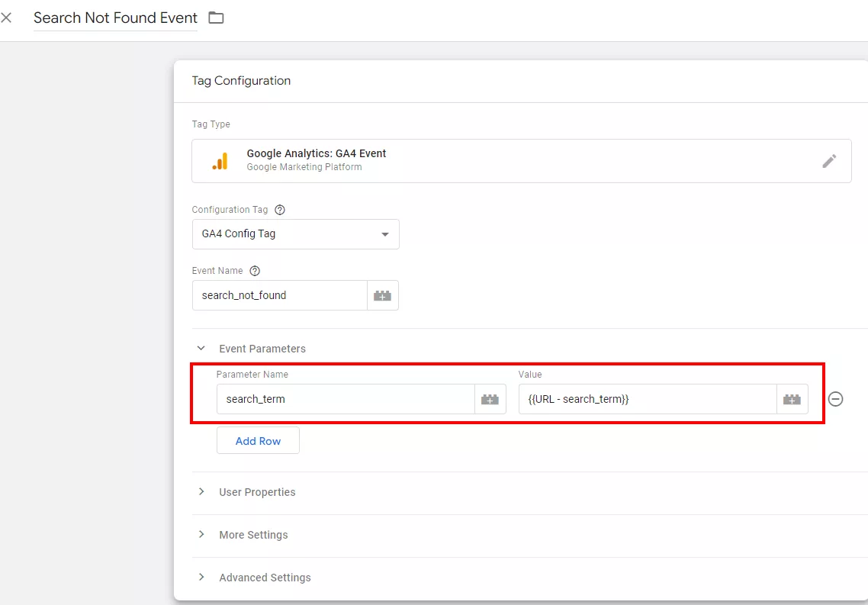Insert variable into the Event Name field
The height and width of the screenshot is (605, 868).
(383, 295)
